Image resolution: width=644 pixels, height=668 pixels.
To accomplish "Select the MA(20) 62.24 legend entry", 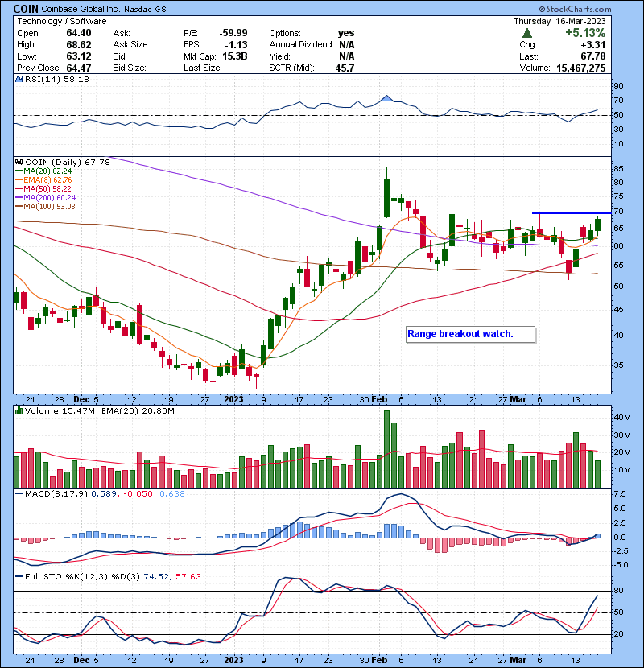I will pos(44,171).
